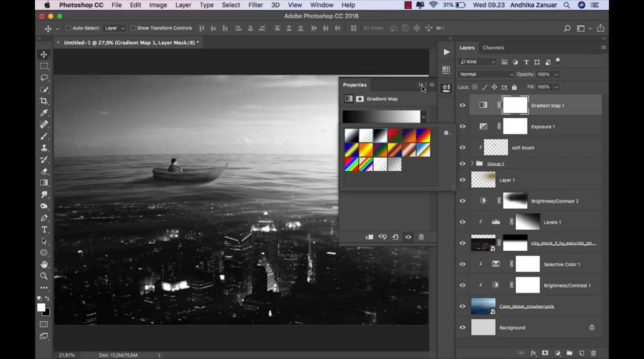
Task: Select the Lasso tool
Action: (x=44, y=78)
